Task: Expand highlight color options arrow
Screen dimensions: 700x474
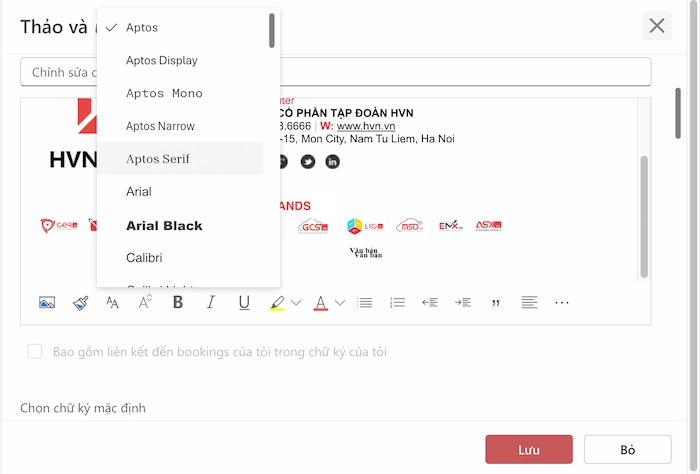Action: pyautogui.click(x=296, y=303)
